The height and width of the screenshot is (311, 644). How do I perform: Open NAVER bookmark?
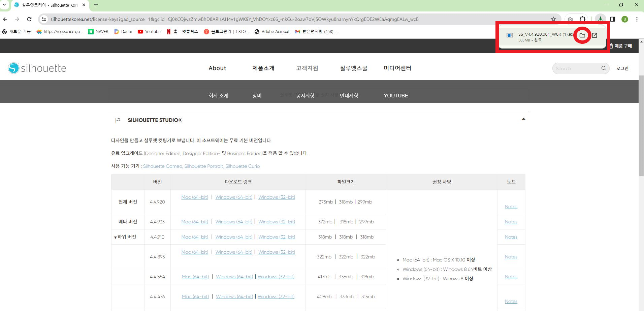[98, 32]
